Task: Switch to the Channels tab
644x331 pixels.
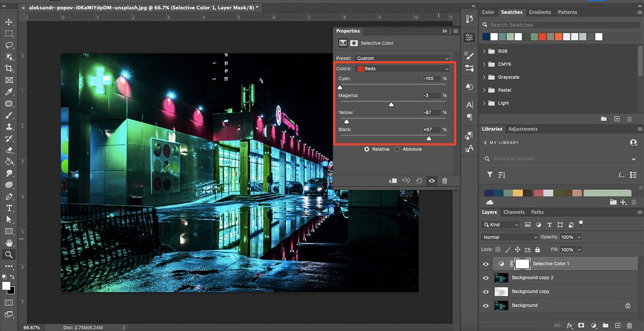Action: tap(514, 212)
